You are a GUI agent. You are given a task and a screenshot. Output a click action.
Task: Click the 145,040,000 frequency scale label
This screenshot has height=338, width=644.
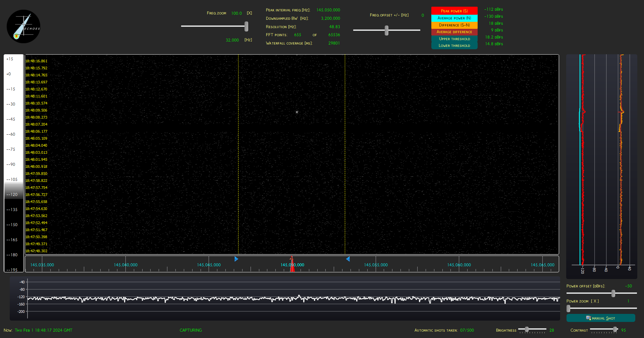click(125, 265)
